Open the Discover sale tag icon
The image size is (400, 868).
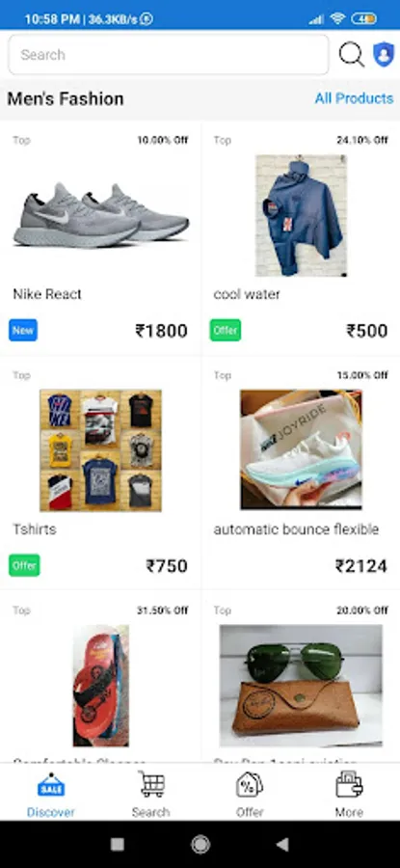coord(51,785)
